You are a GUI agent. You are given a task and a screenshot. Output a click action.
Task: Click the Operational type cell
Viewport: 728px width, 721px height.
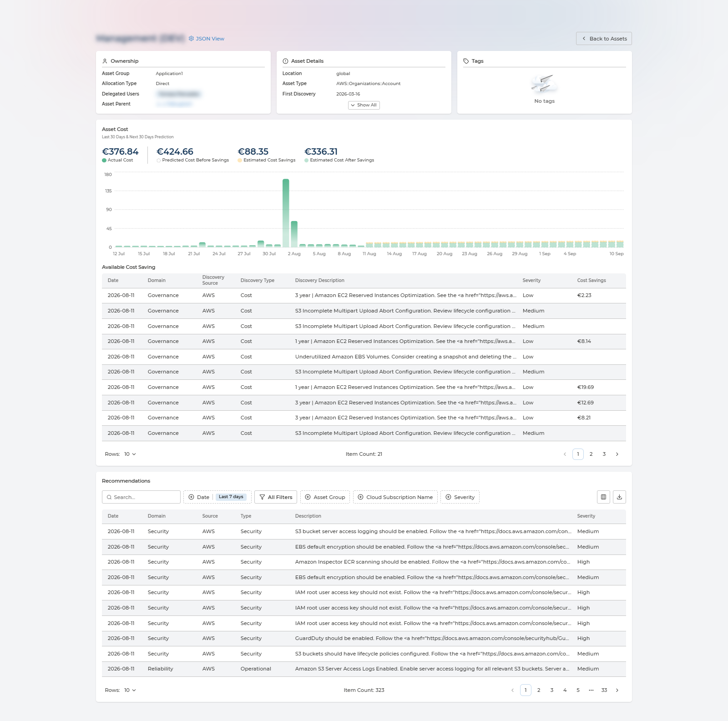256,669
